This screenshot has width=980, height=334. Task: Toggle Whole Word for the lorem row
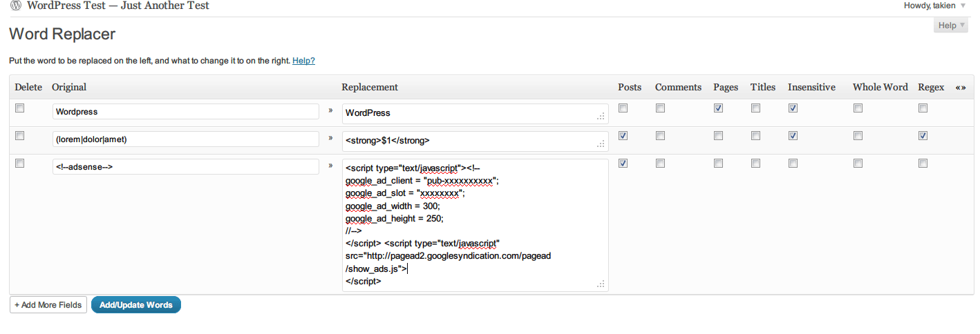click(858, 136)
